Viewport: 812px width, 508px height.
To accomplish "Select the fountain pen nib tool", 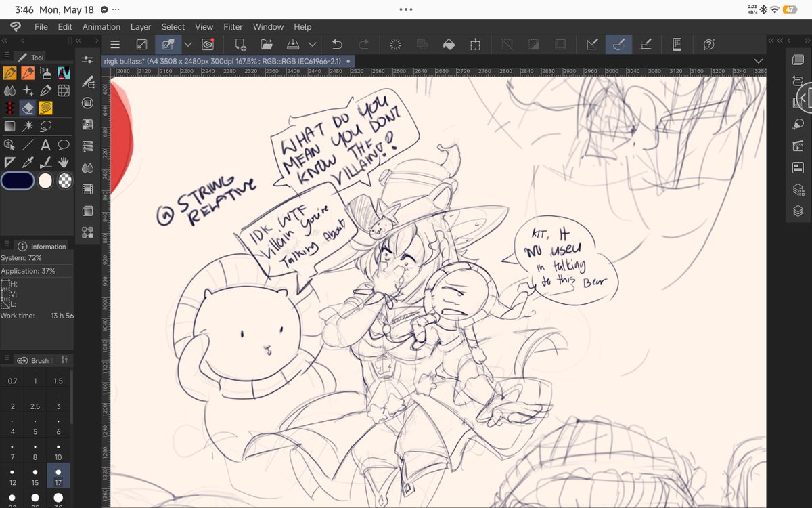I will tap(46, 90).
